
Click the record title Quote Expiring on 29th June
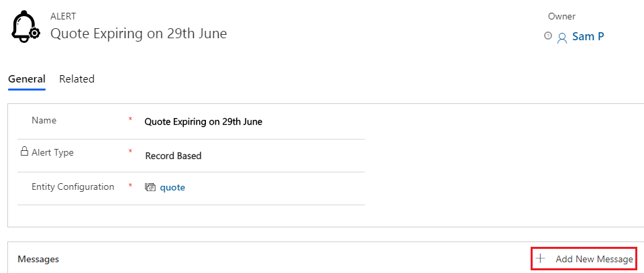tap(138, 34)
